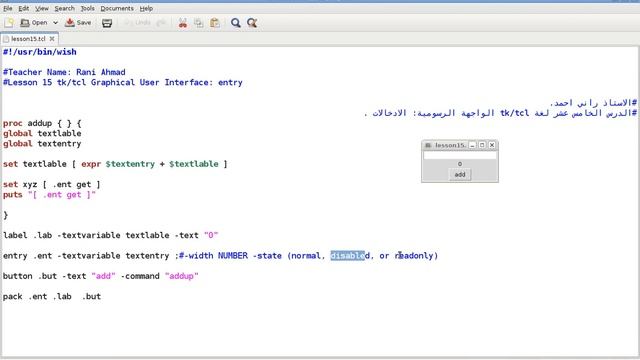Screen dimensions: 640x360
Task: Cut selection with the scissors icon
Action: coord(182,23)
